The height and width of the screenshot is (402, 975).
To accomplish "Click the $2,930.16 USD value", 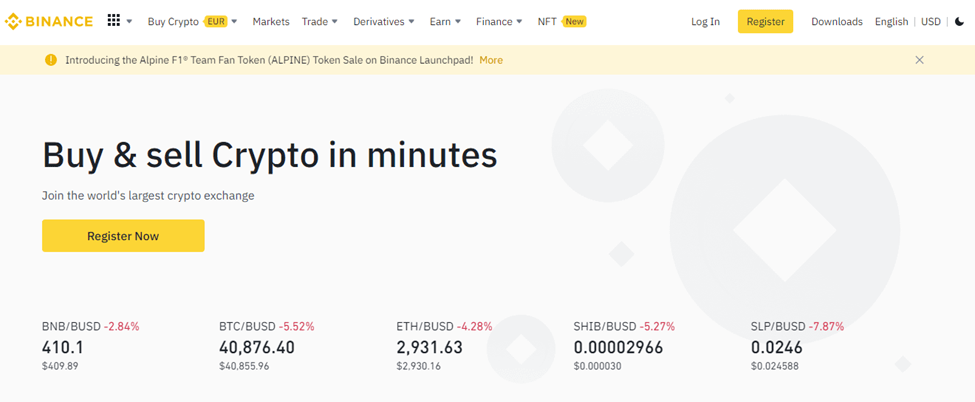I will [418, 366].
